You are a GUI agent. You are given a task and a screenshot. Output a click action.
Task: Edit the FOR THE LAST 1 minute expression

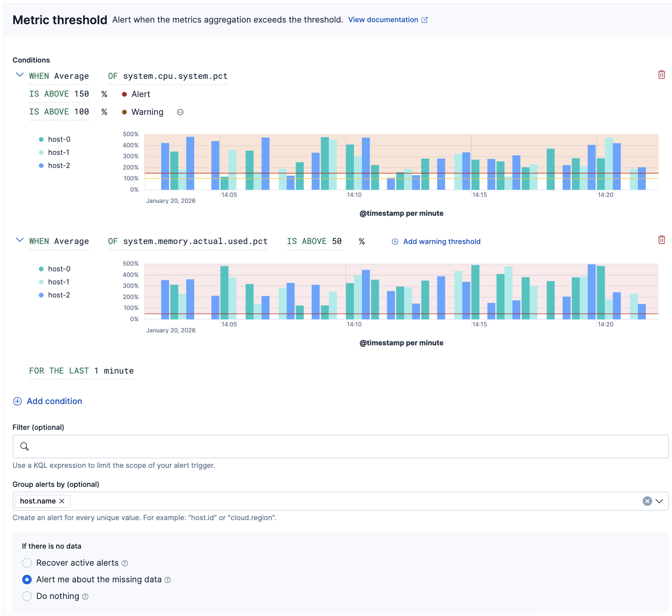tap(81, 371)
